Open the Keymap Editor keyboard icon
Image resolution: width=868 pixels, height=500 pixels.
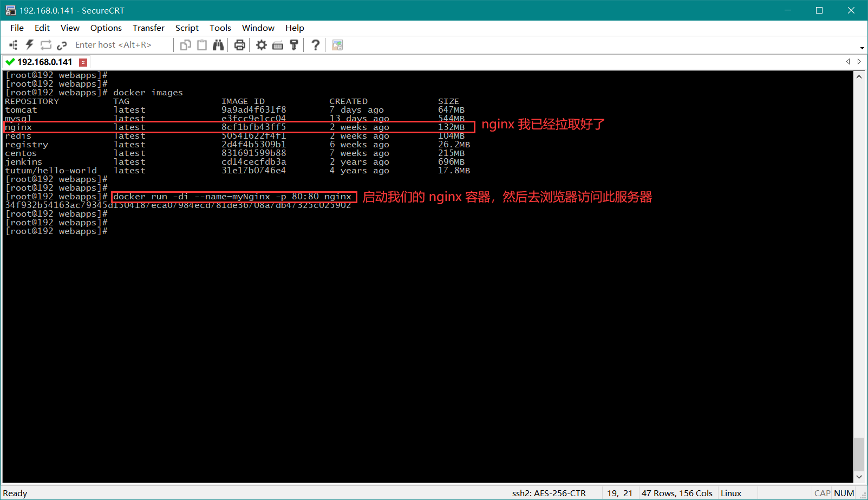[x=278, y=45]
